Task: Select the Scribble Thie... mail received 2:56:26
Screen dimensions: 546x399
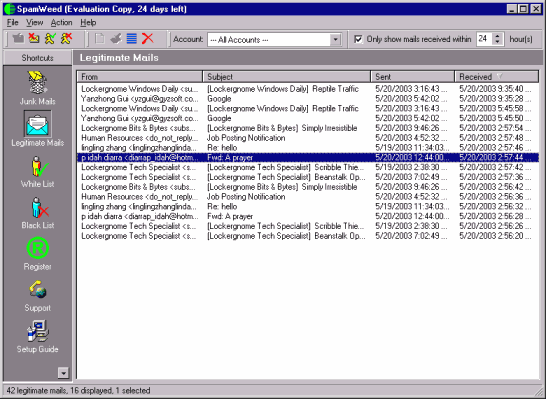Action: (x=308, y=226)
